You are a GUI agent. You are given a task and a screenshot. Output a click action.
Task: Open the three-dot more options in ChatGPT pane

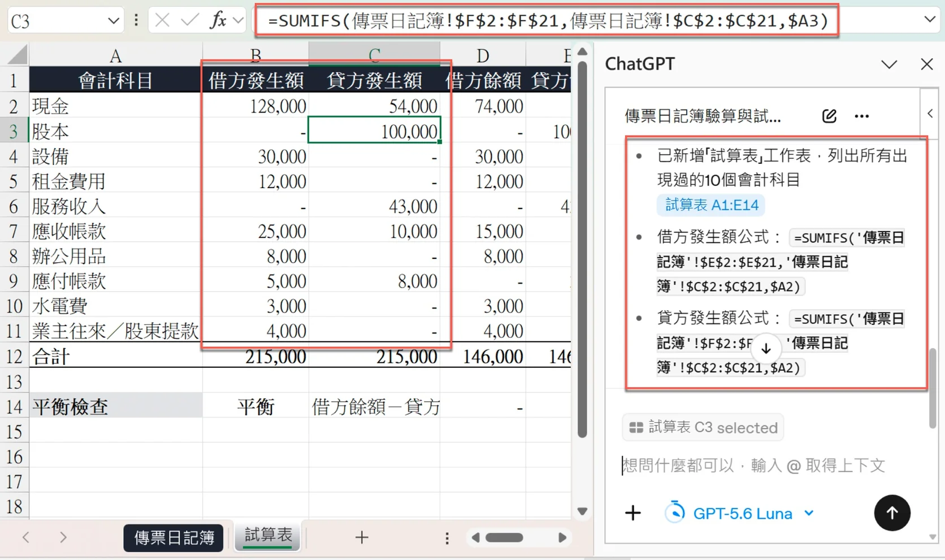(862, 116)
